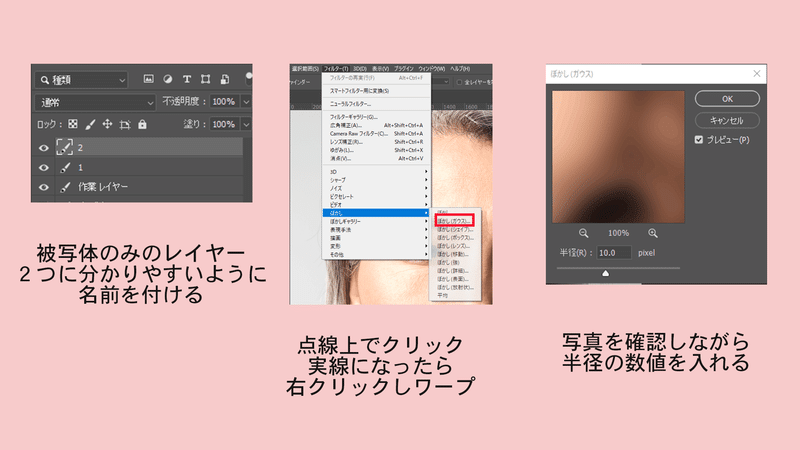Viewport: 800px width, 450px height.
Task: Filter layers by pixel layer icon
Action: coord(148,79)
